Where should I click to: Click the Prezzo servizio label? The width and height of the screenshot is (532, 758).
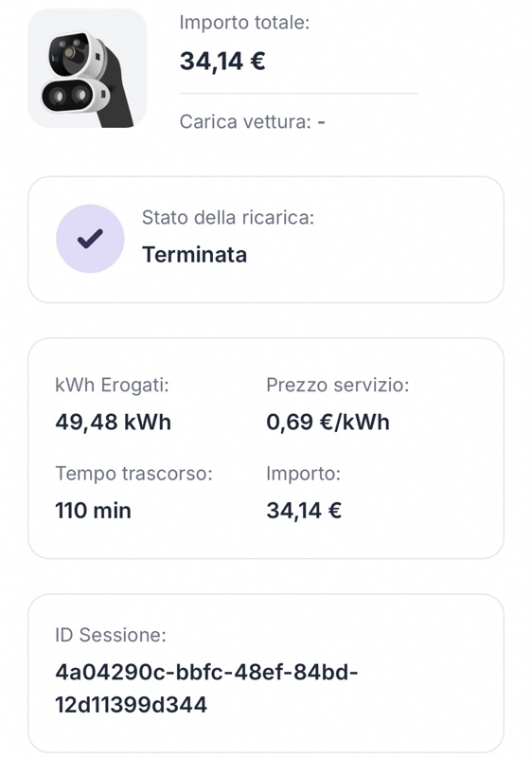coord(337,386)
